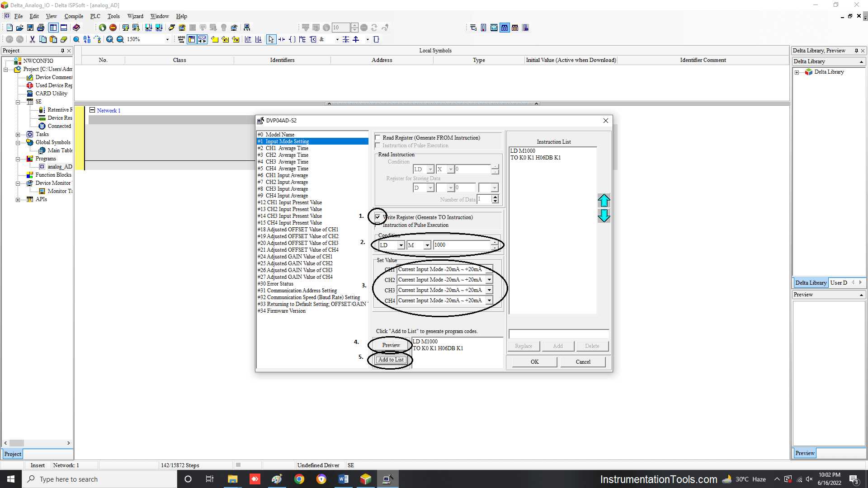This screenshot has width=868, height=488.
Task: Click the Cut scissors icon
Action: pyautogui.click(x=32, y=39)
